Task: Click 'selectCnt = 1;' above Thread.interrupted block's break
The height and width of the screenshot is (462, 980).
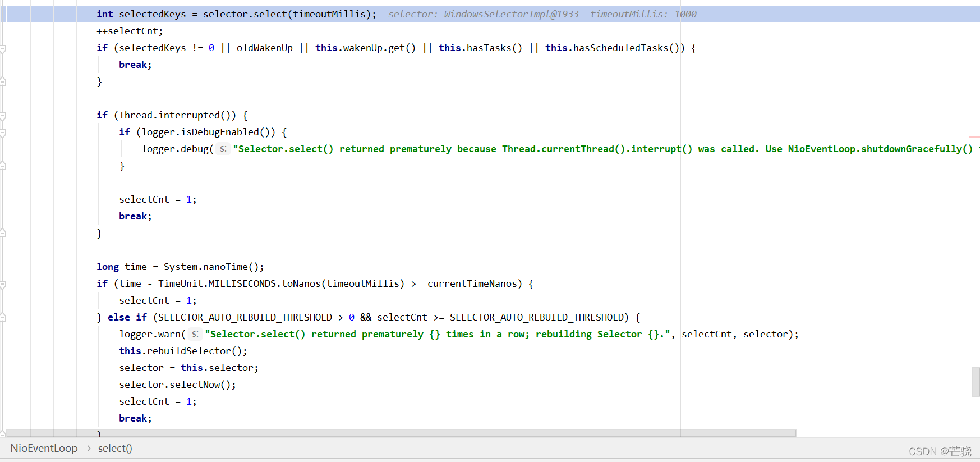Action: (158, 199)
